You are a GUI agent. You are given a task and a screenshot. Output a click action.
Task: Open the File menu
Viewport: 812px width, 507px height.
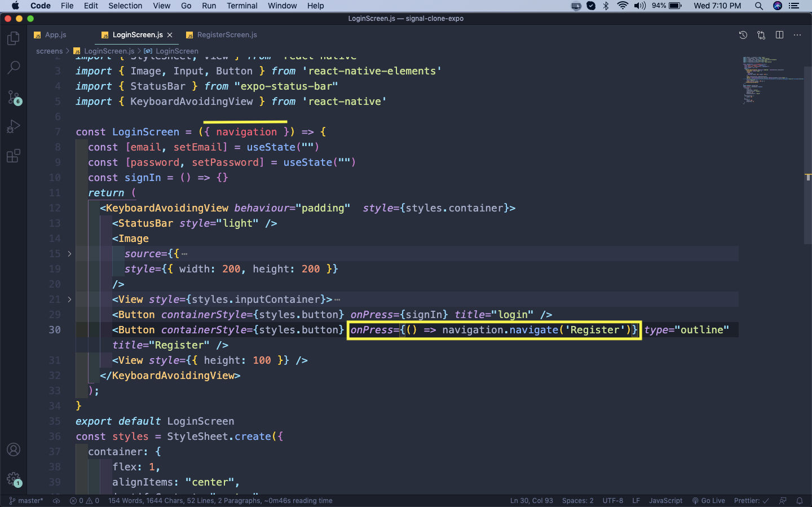67,6
